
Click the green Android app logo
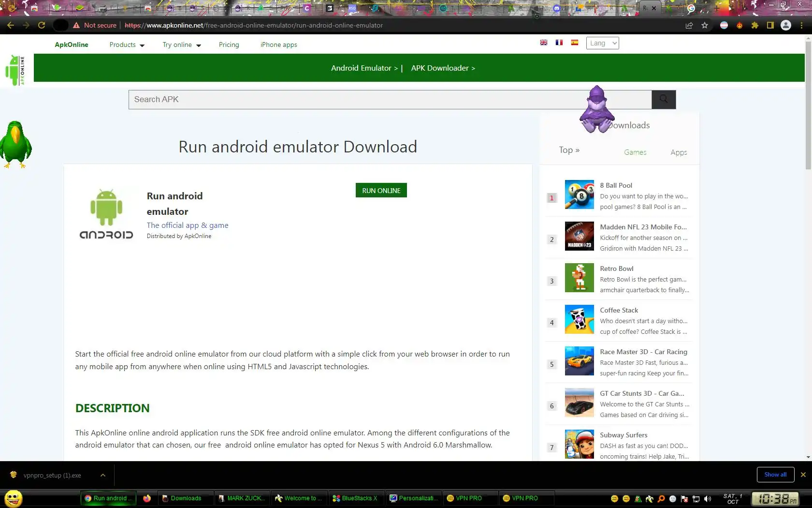coord(106,214)
